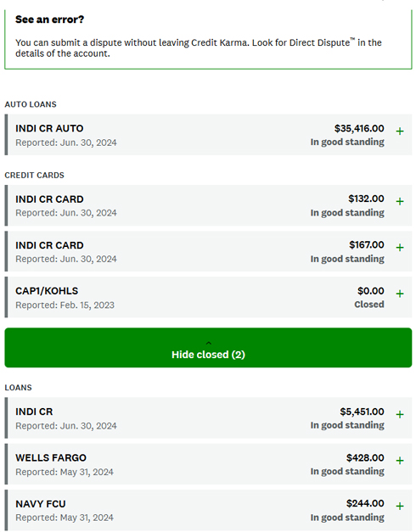Select the NAVY FCU account name
416x532 pixels.
(x=41, y=504)
